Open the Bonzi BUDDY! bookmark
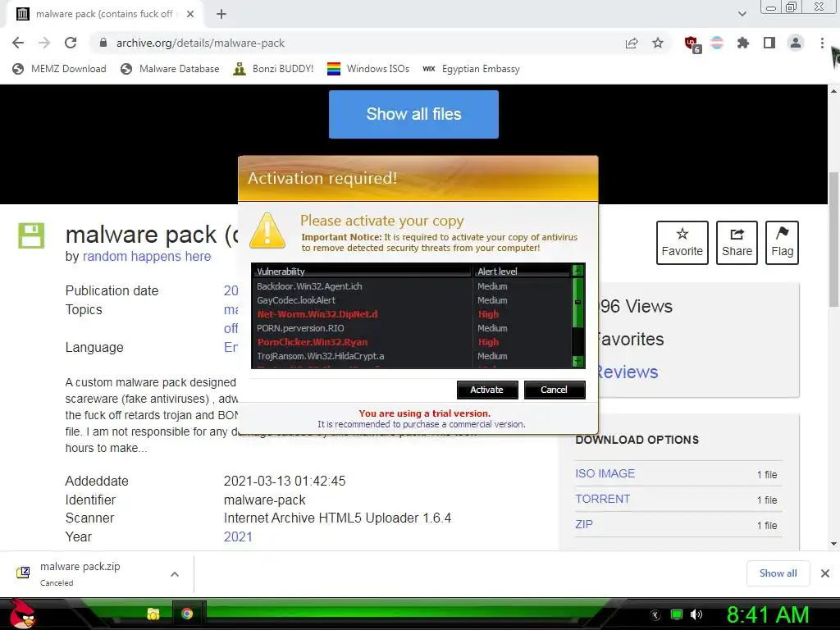 (x=273, y=69)
